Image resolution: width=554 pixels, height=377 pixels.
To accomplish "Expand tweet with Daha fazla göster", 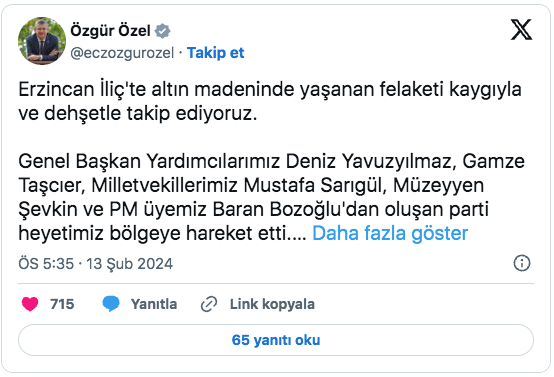I will click(390, 233).
